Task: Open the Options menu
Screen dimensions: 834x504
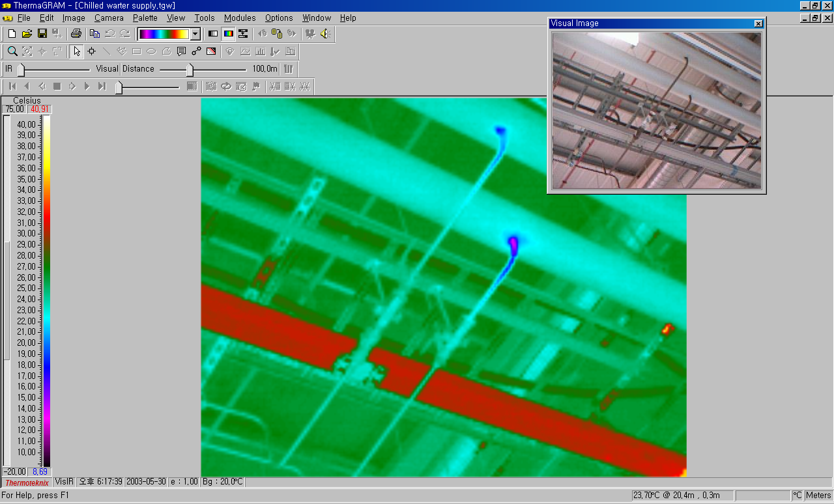Action: (279, 18)
